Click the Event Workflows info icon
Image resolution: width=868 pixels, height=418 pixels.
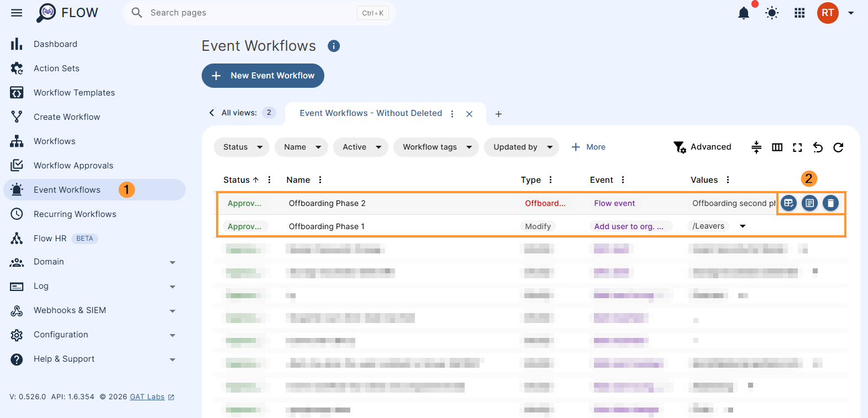tap(334, 46)
